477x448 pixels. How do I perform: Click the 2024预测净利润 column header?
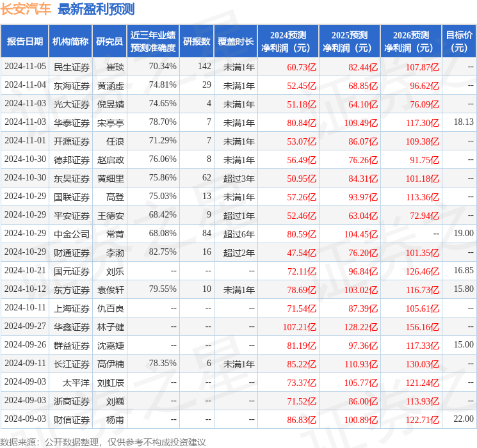(288, 42)
